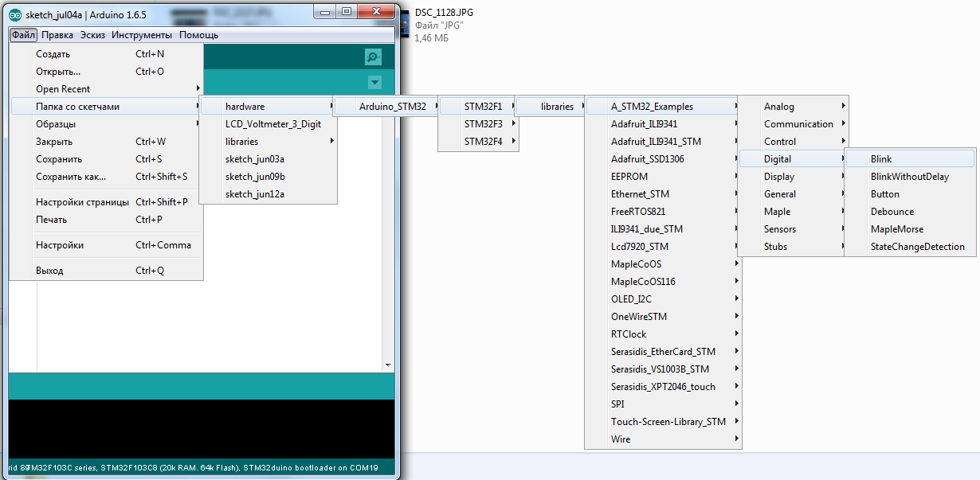Open the Эскиз menu
The width and height of the screenshot is (980, 480).
pos(93,35)
